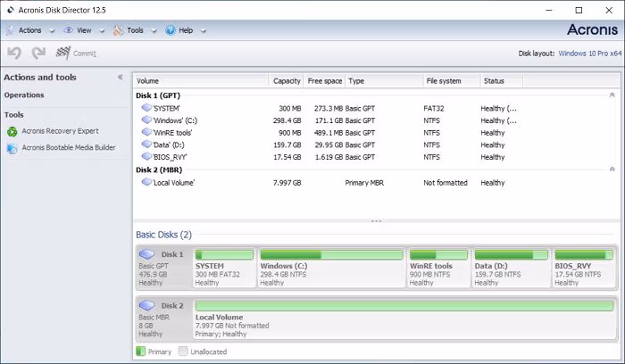
Task: Click the 'Primary MBR' type cell
Action: 364,183
